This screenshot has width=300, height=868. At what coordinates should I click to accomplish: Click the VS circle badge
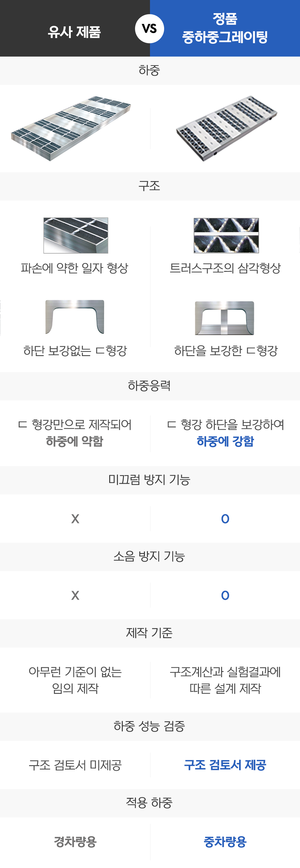click(150, 29)
